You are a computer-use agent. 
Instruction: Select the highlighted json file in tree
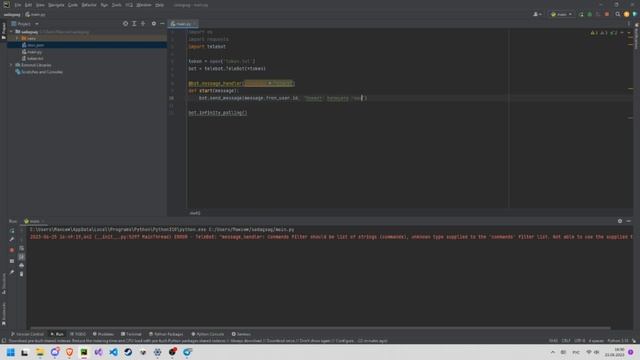pyautogui.click(x=33, y=45)
